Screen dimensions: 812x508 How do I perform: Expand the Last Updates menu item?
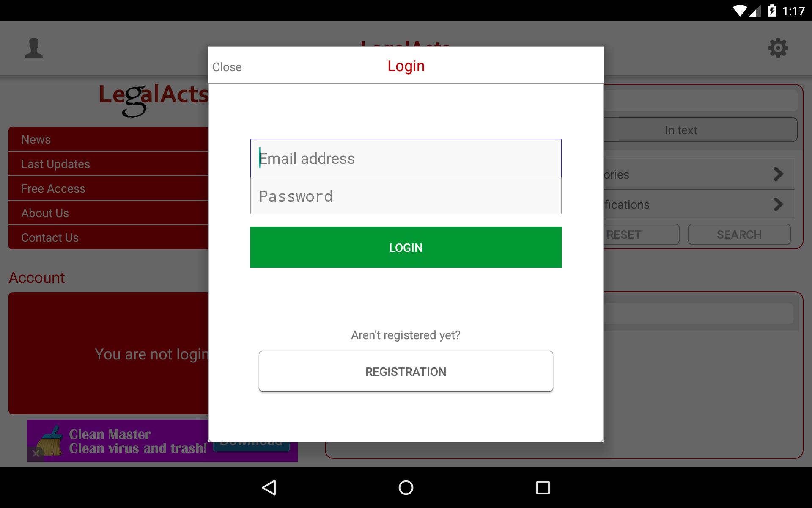tap(111, 164)
